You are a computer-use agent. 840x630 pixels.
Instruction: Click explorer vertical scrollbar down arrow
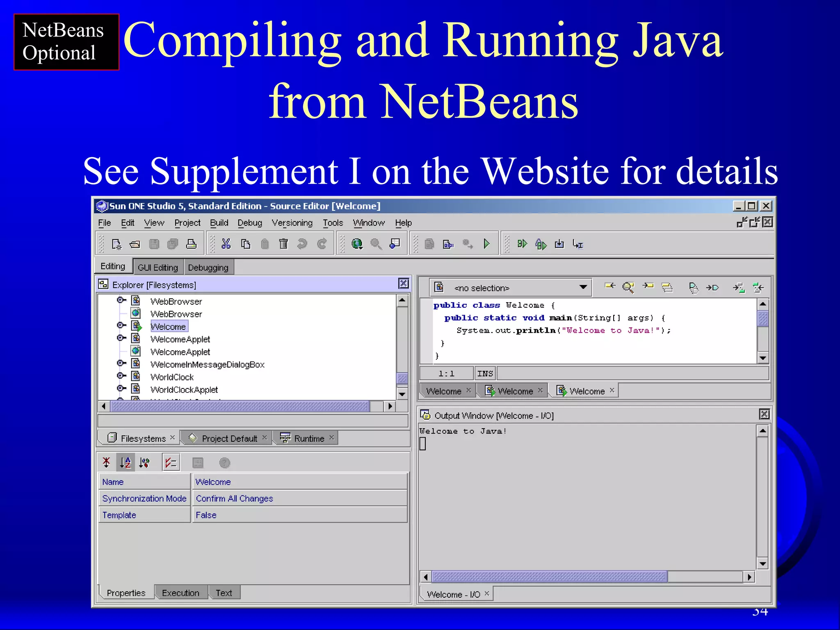[x=402, y=394]
